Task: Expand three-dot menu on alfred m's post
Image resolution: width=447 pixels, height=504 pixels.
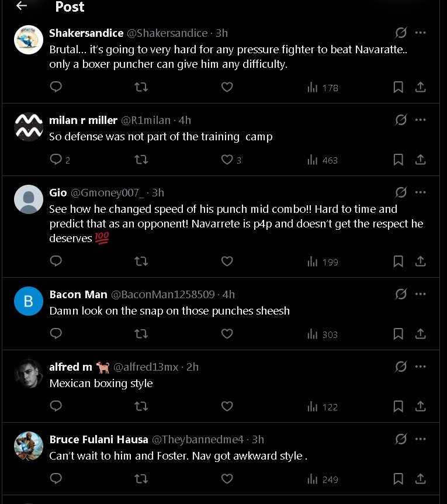Action: 421,367
